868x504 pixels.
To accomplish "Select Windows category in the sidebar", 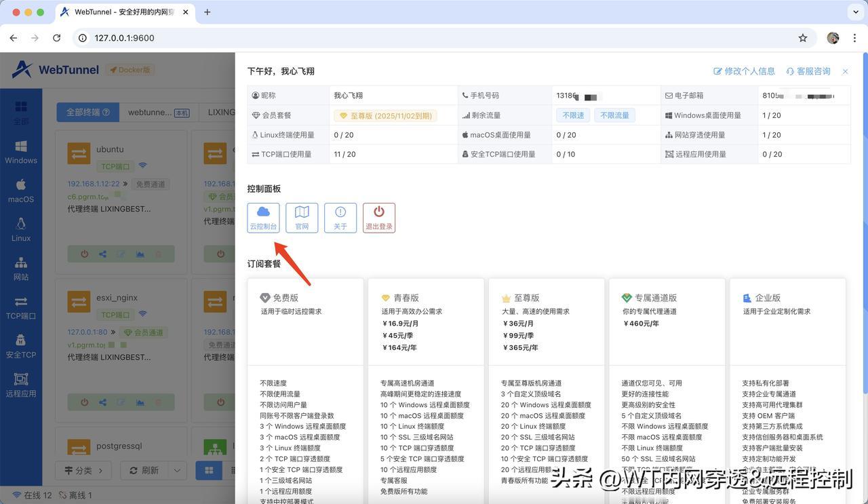I will pyautogui.click(x=21, y=152).
